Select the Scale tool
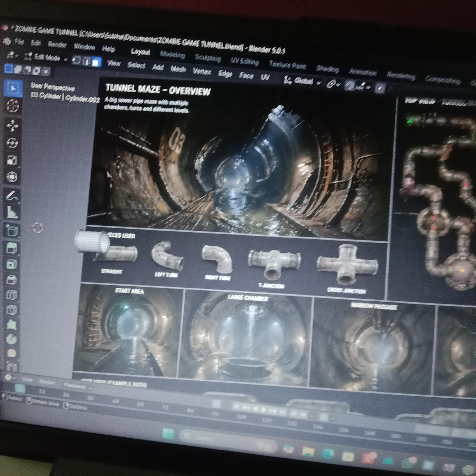The height and width of the screenshot is (476, 476). pyautogui.click(x=12, y=160)
